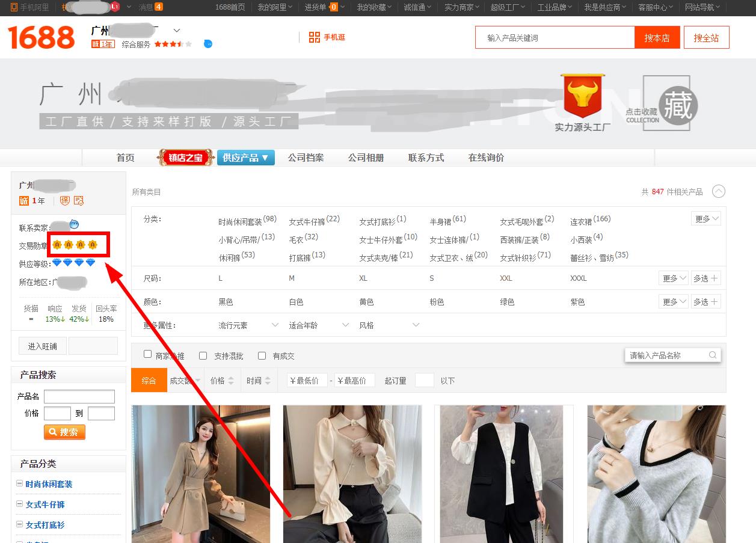Open the 公司档案 tab

(306, 158)
